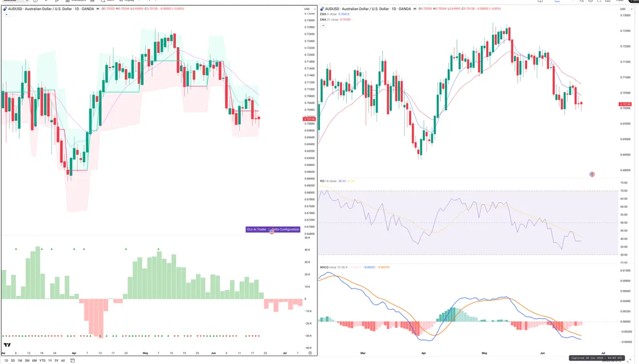The height and width of the screenshot is (364, 639).
Task: Click the EMA 21 value 0.70781
Action: click(346, 20)
